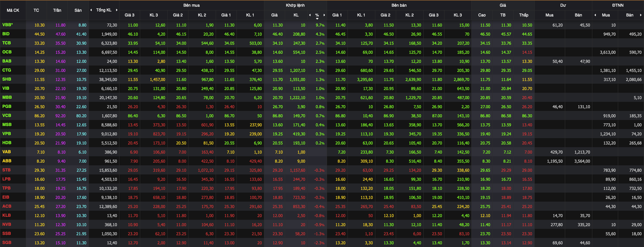The image size is (644, 247).
Task: Open stock symbol VIB
Action: pos(6,88)
